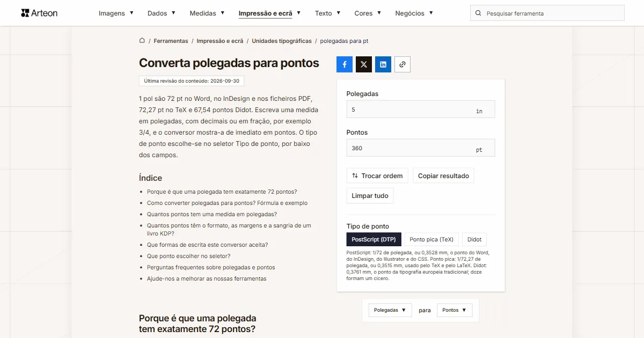This screenshot has height=338, width=644.
Task: Click the Pesquisar ferramenta search box
Action: [x=547, y=13]
